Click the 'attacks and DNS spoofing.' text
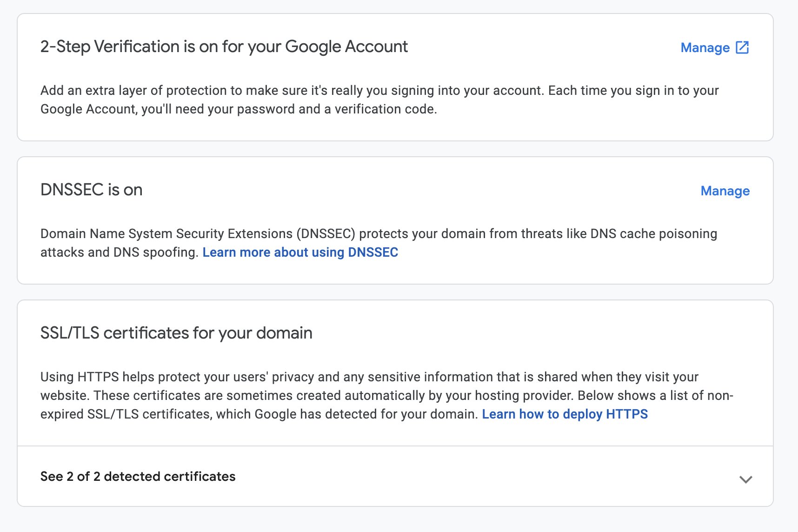This screenshot has width=798, height=532. pos(119,252)
